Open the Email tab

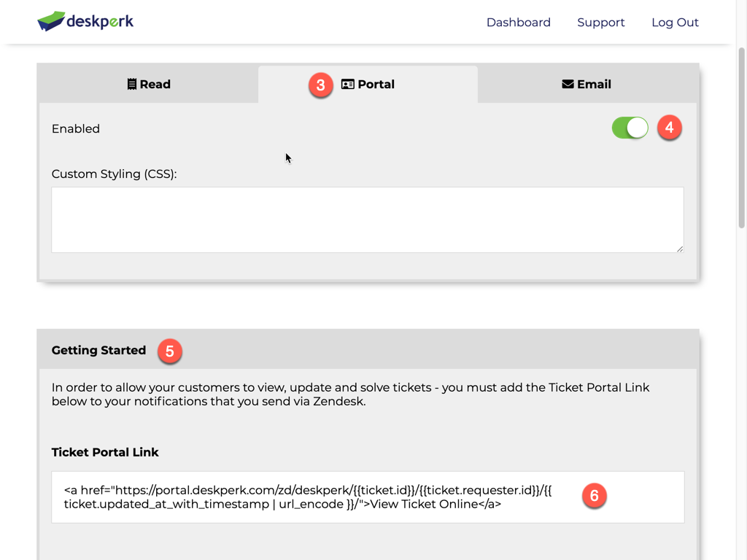click(587, 85)
